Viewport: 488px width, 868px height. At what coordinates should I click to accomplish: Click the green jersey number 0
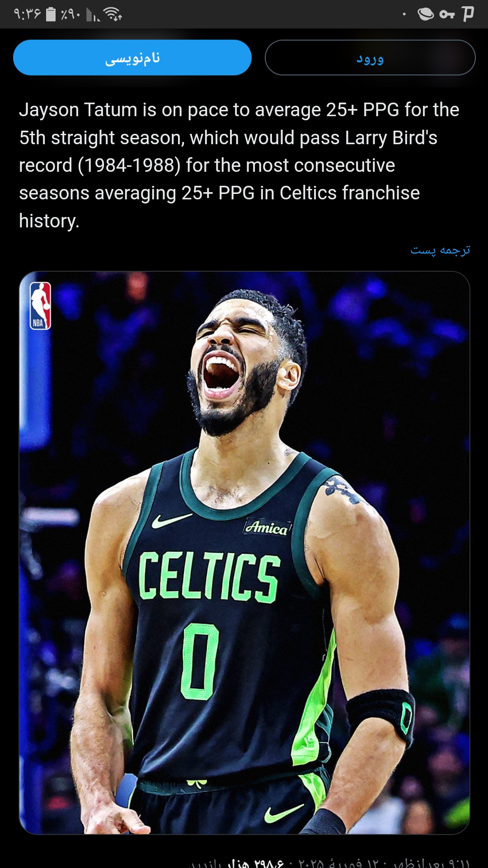(x=200, y=661)
